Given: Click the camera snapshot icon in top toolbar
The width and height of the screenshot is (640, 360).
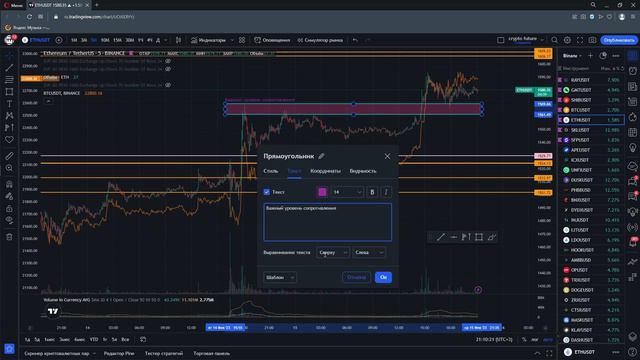Looking at the screenshot, I should (x=592, y=40).
